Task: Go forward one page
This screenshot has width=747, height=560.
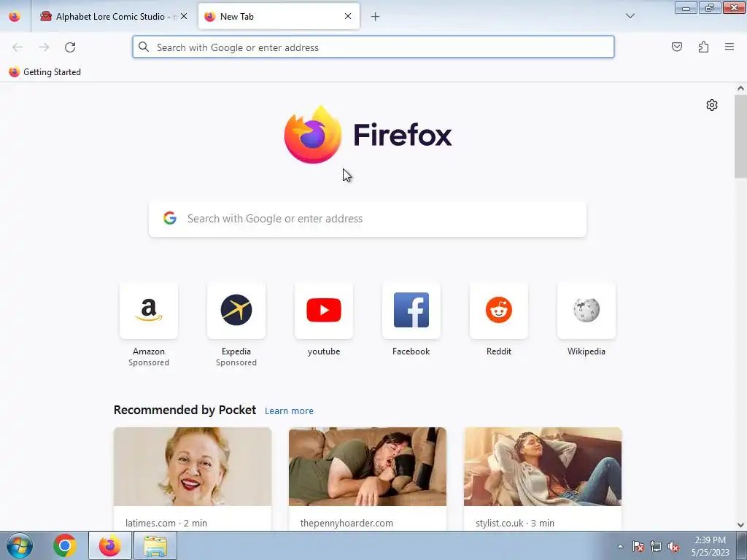Action: 44,47
